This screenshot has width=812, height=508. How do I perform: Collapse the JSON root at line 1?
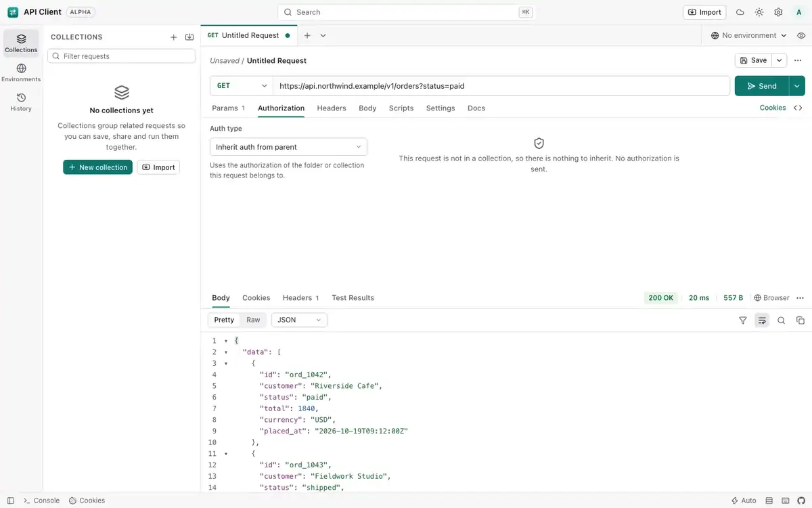tap(226, 341)
